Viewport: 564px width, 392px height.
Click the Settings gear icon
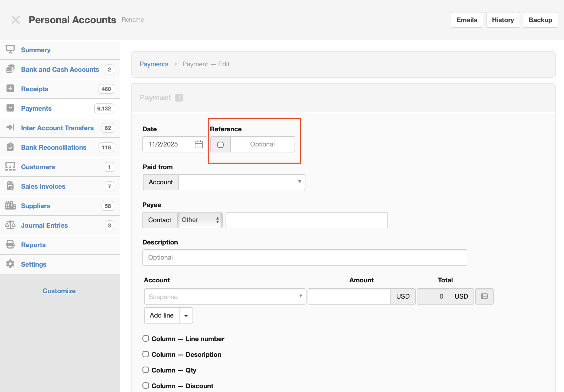(10, 264)
